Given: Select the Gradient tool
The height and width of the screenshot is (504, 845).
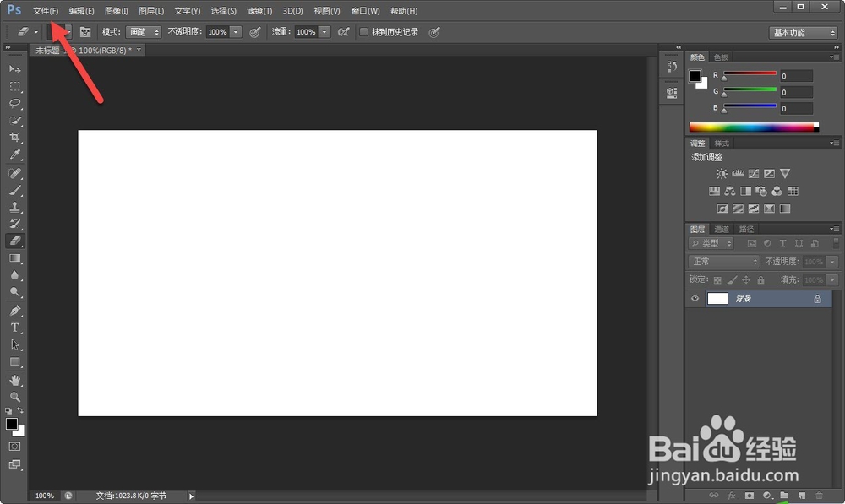Looking at the screenshot, I should 14,258.
